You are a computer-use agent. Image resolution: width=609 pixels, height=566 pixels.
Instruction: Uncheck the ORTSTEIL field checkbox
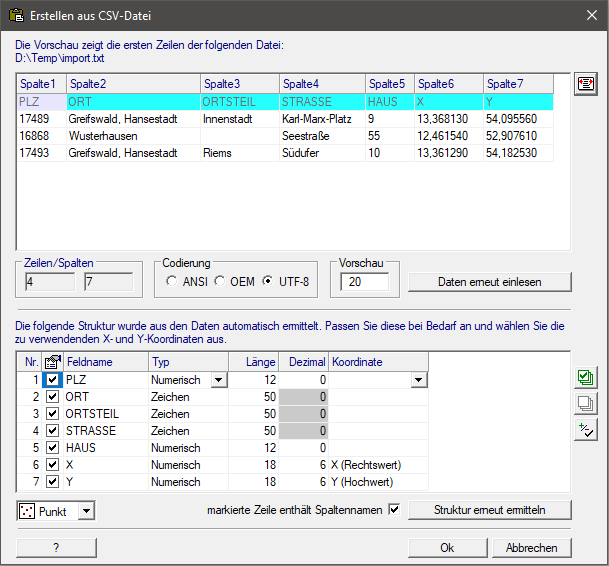click(x=52, y=413)
